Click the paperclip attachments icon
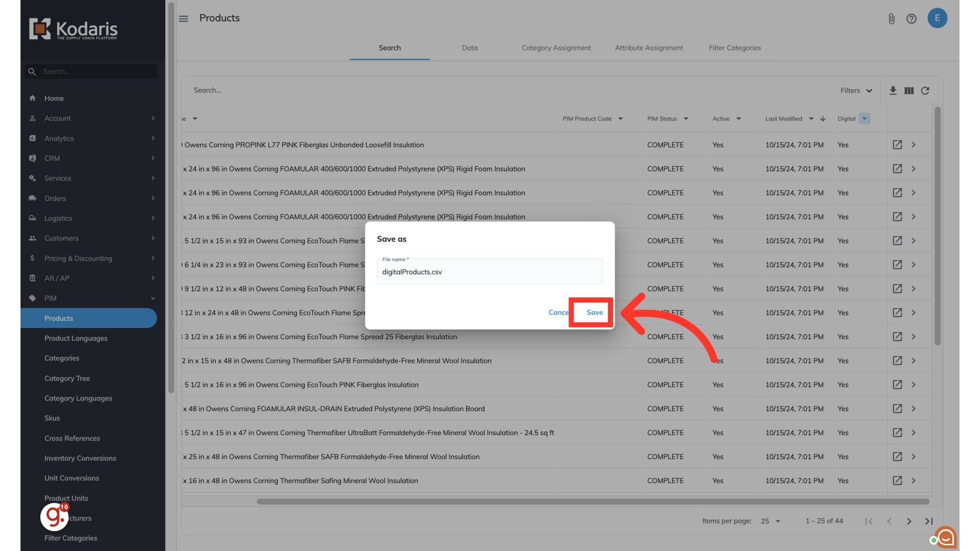Viewport: 980px width, 551px height. [891, 19]
